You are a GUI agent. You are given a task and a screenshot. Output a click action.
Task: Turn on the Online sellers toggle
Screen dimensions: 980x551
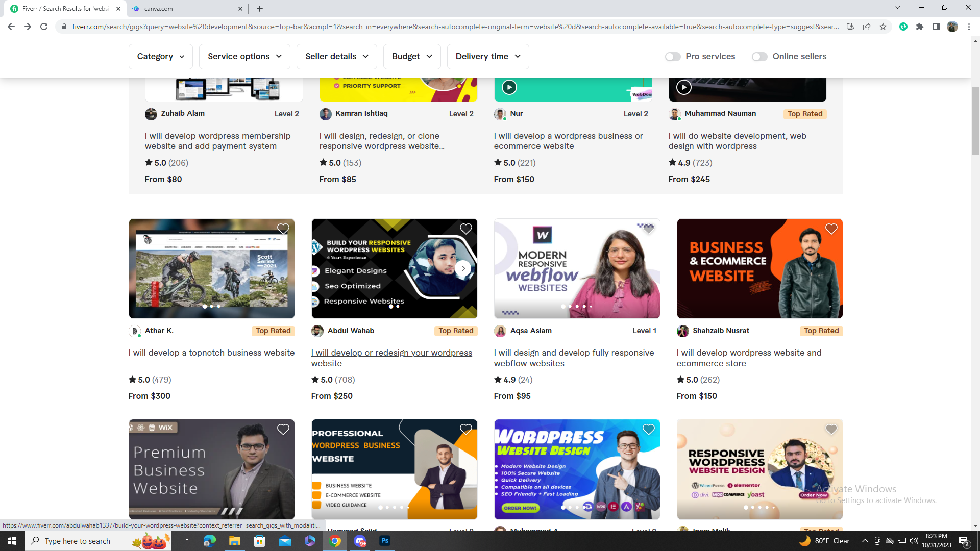coord(759,57)
